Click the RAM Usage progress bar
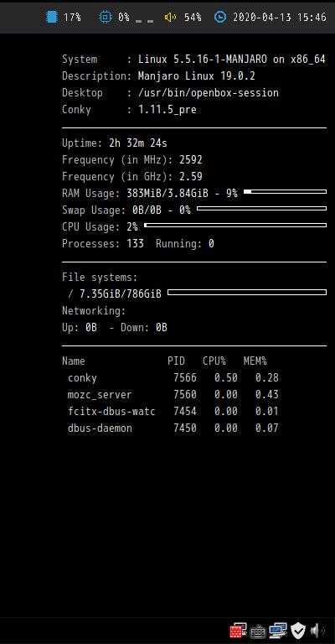This screenshot has height=644, width=335. (x=285, y=191)
